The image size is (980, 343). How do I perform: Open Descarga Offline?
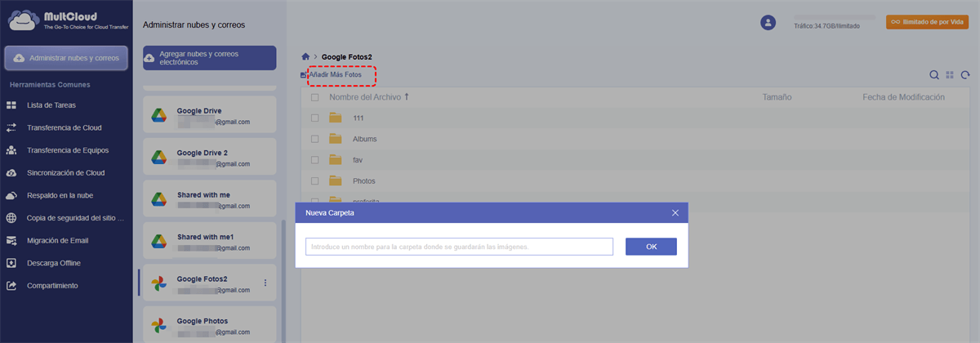54,263
